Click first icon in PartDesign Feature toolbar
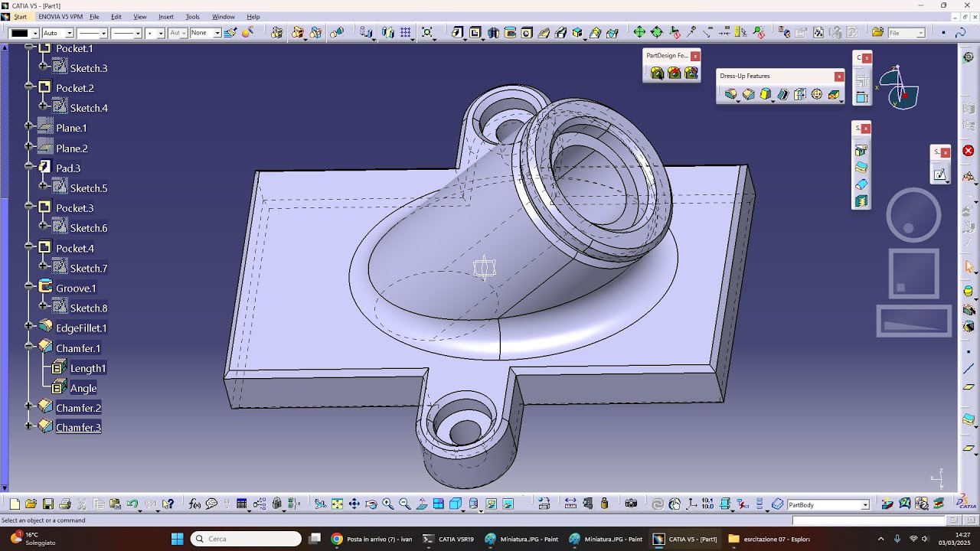 [x=657, y=73]
